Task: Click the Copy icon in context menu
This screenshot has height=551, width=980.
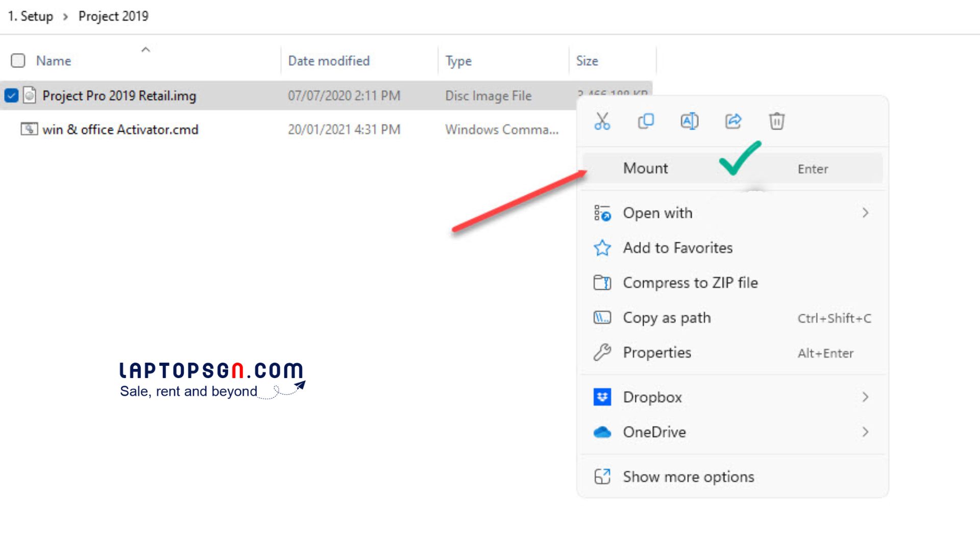Action: pyautogui.click(x=645, y=121)
